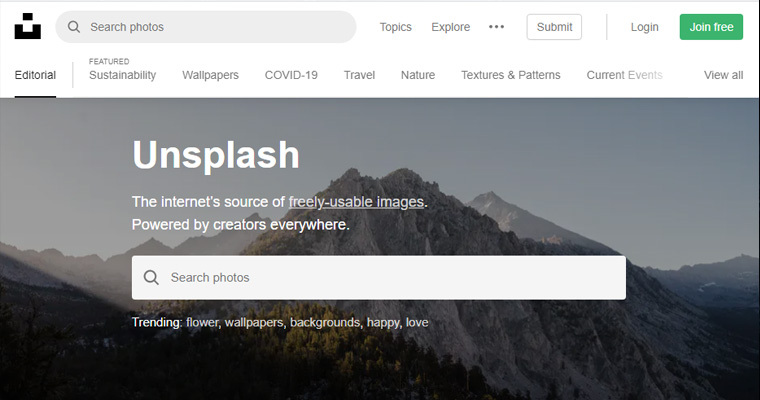Click the trending term happy
Image resolution: width=760 pixels, height=400 pixels.
tap(383, 322)
